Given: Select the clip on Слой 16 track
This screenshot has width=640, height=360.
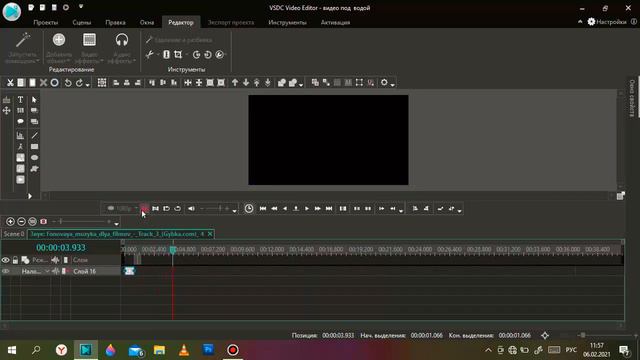Looking at the screenshot, I should [129, 271].
